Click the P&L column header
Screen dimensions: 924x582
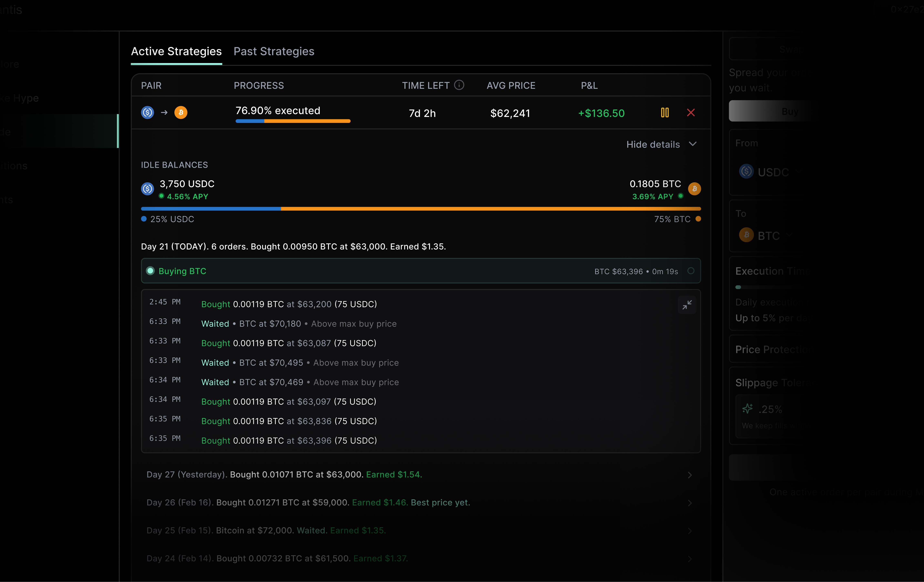click(x=589, y=85)
